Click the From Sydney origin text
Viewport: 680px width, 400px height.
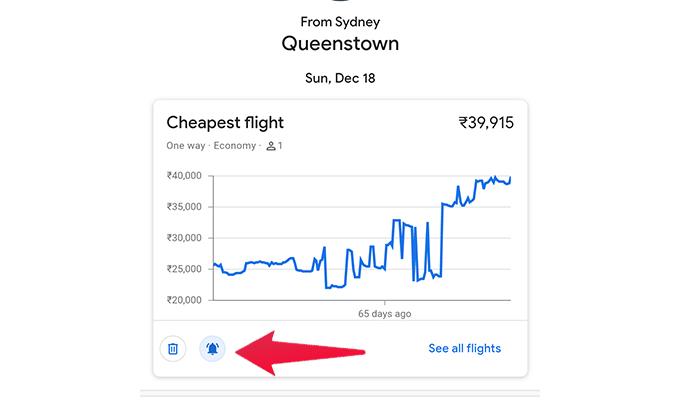pos(340,22)
